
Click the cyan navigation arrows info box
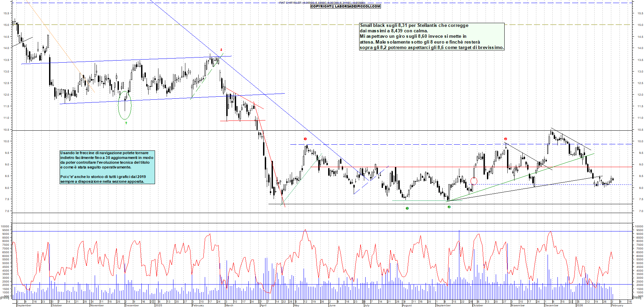click(107, 167)
